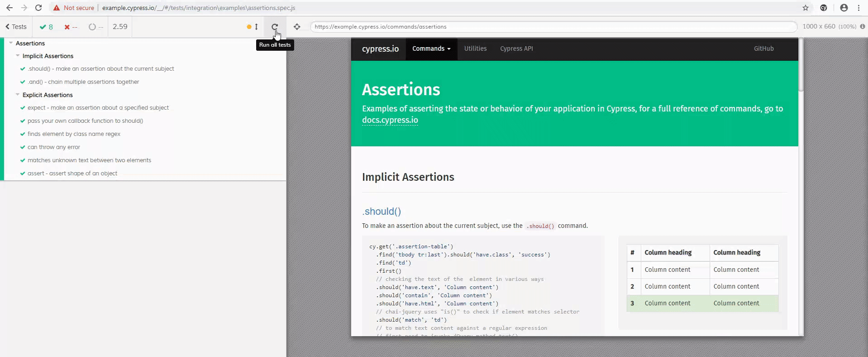The image size is (868, 357).
Task: Open the Utilities nav item
Action: click(475, 49)
